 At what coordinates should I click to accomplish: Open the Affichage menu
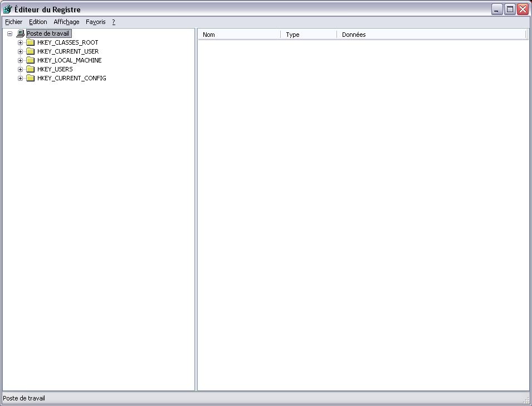pos(66,22)
